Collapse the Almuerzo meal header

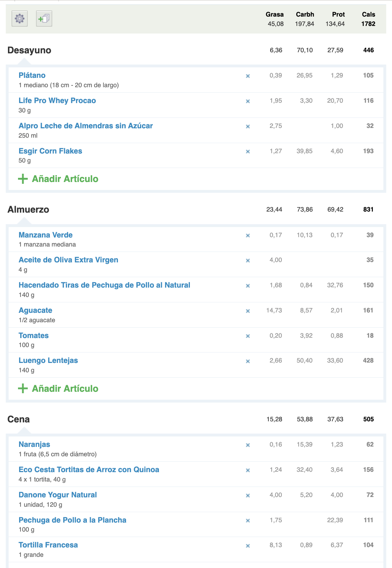pos(28,209)
